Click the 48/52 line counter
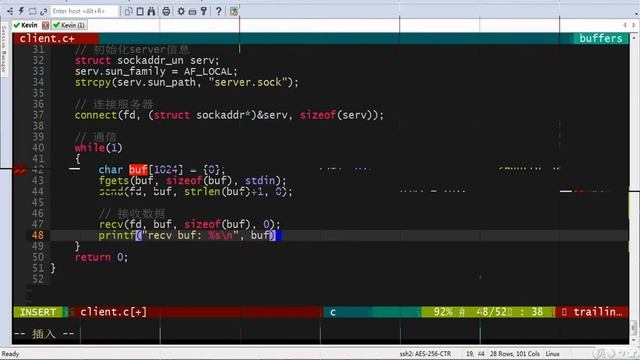640x360 pixels. point(492,312)
